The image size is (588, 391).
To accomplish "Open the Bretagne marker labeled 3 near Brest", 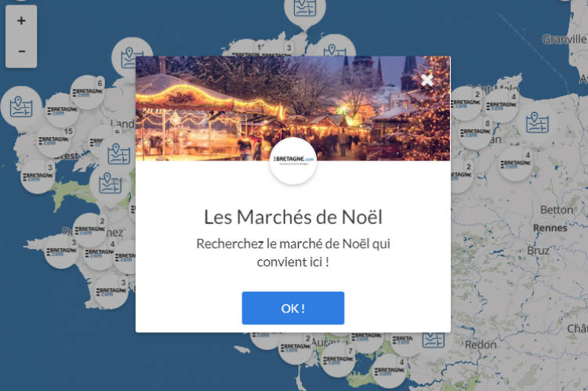I will [x=38, y=176].
